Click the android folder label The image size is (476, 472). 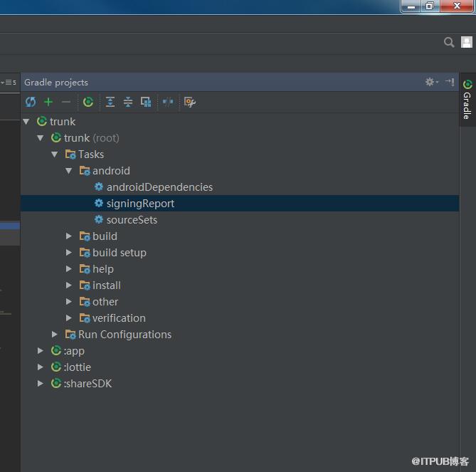click(x=111, y=171)
